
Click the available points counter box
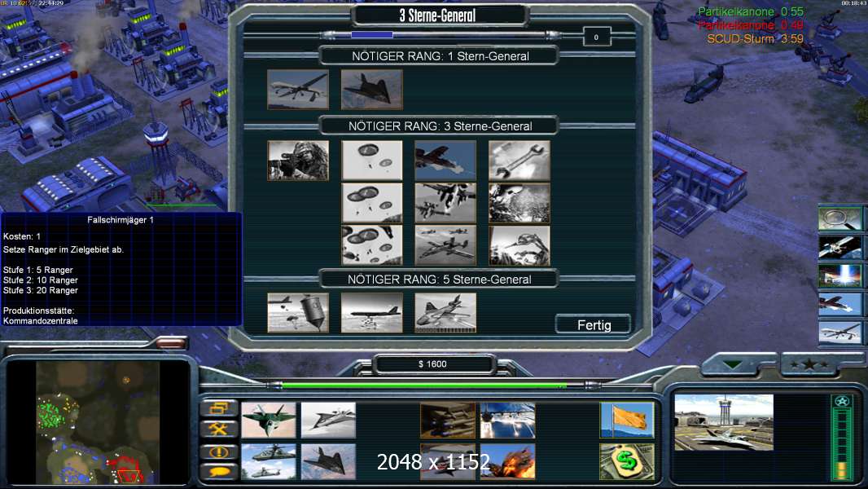tap(596, 37)
